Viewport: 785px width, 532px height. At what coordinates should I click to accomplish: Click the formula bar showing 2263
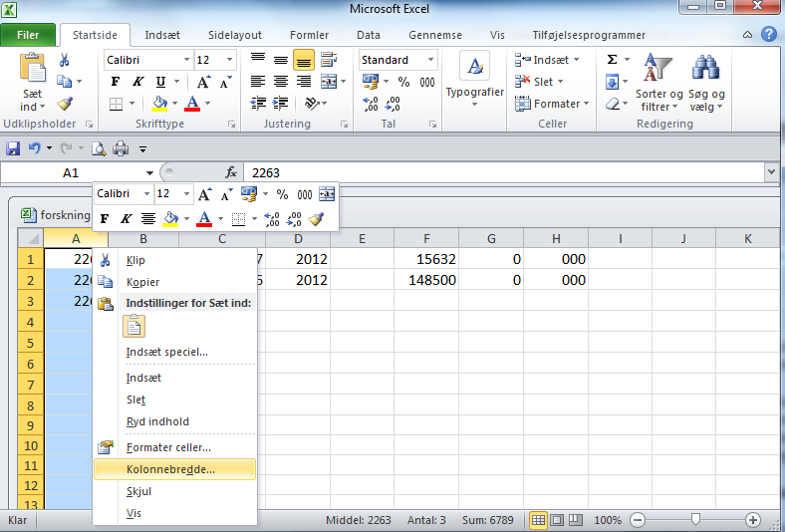498,172
